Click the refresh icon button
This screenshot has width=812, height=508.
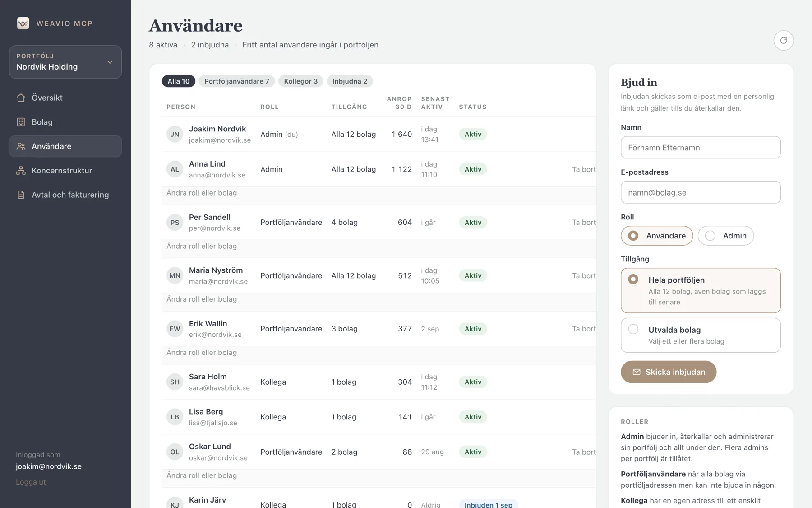coord(784,40)
